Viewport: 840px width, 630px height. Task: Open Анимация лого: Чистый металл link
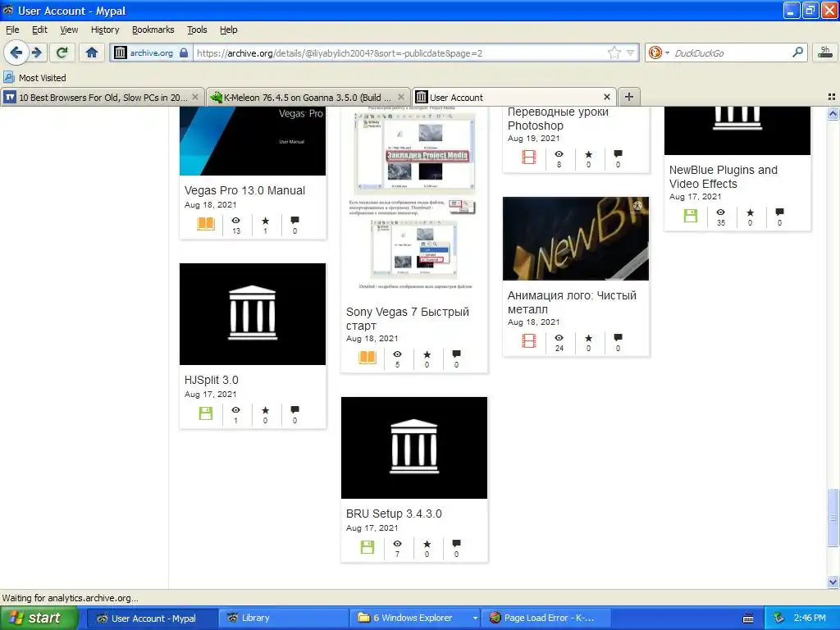click(572, 302)
